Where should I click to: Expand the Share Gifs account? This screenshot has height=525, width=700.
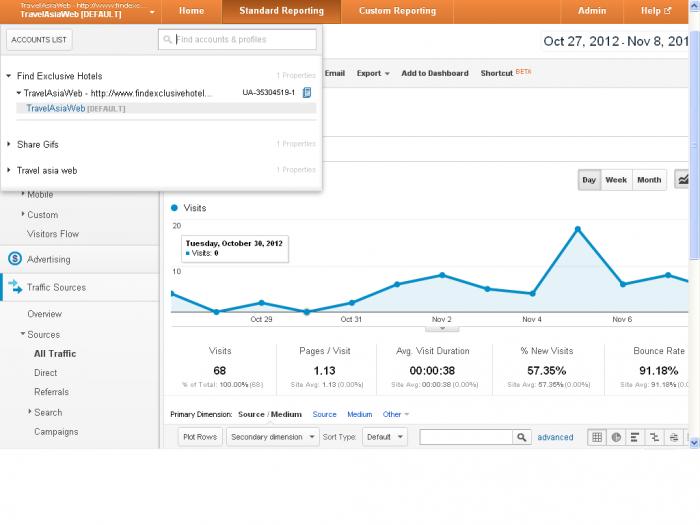pyautogui.click(x=8, y=144)
